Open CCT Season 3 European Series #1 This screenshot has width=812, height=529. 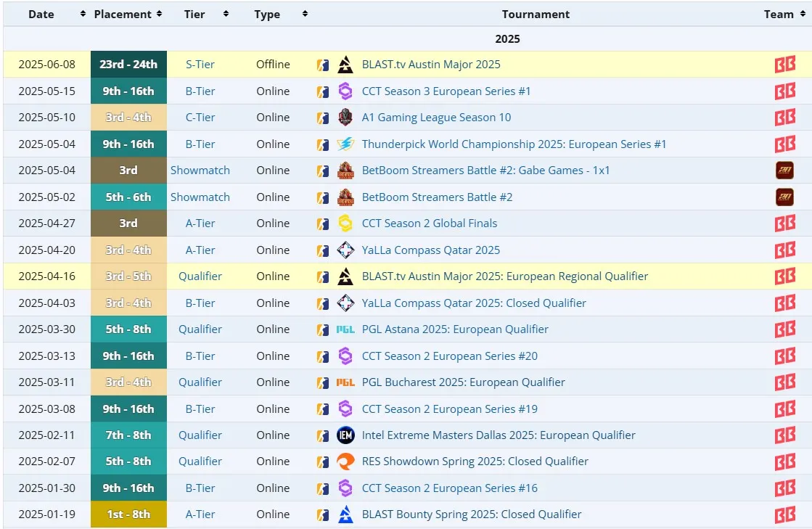tap(446, 91)
